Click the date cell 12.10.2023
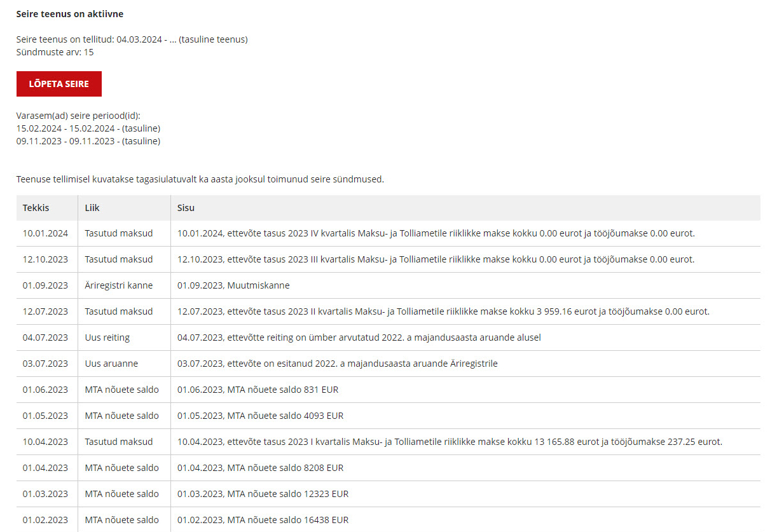The height and width of the screenshot is (532, 777). [x=45, y=259]
